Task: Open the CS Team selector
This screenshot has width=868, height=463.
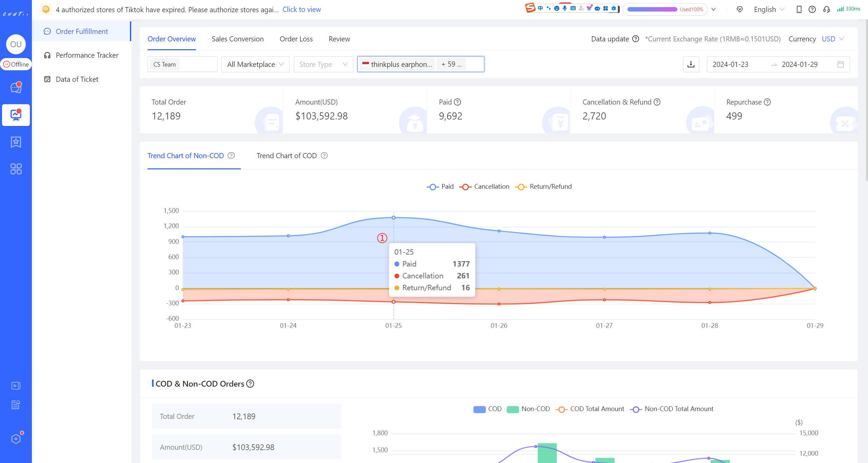Action: coord(182,64)
